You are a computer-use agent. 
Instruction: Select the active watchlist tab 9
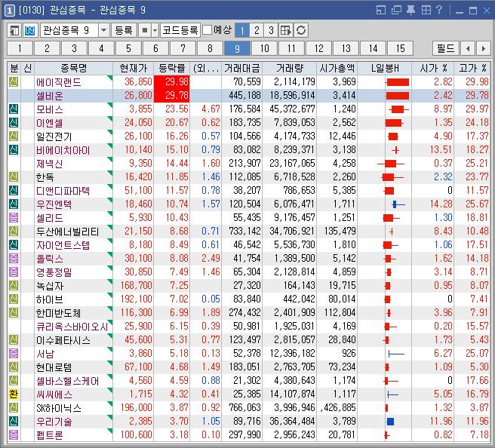pos(237,48)
